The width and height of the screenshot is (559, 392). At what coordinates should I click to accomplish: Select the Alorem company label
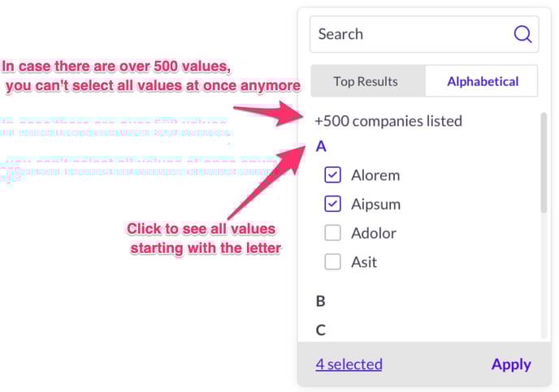click(x=375, y=175)
